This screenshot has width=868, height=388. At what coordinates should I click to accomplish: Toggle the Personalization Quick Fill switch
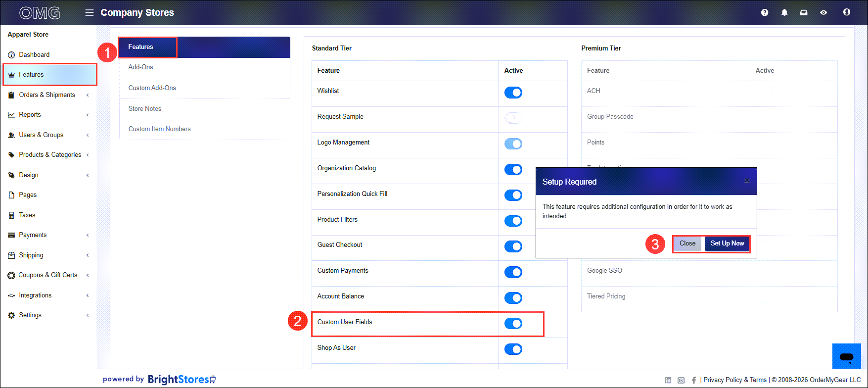click(x=513, y=195)
